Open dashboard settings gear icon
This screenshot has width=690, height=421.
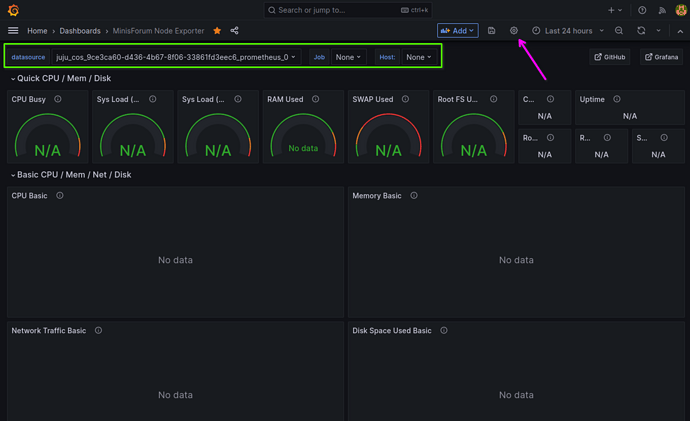[514, 31]
